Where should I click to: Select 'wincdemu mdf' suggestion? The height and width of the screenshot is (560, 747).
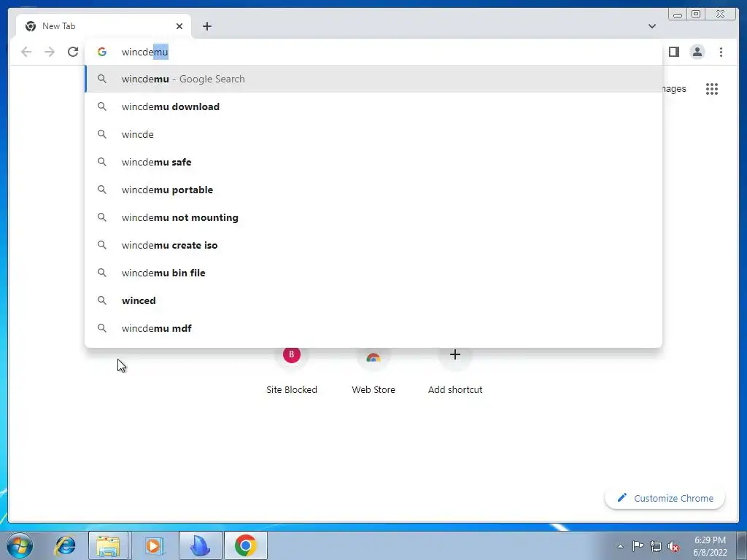[x=373, y=327]
